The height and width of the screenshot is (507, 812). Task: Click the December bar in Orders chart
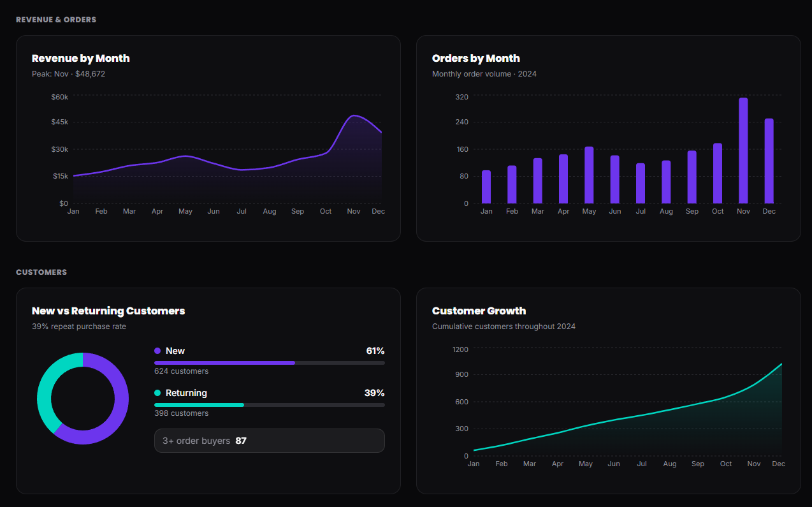(x=769, y=161)
